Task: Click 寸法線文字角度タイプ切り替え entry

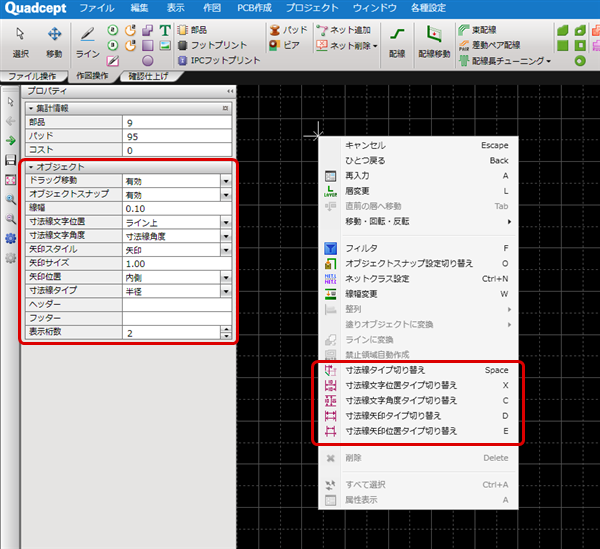Action: (418, 401)
